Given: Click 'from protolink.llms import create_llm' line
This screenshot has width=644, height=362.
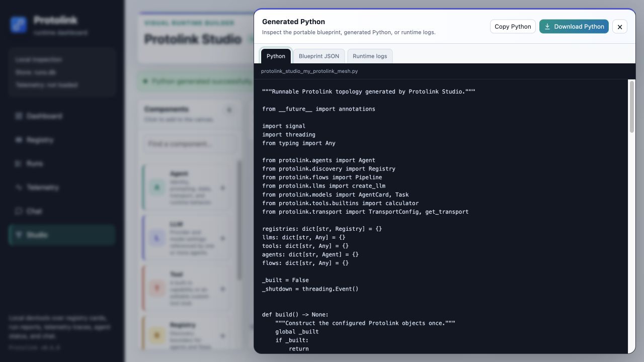Looking at the screenshot, I should [324, 186].
